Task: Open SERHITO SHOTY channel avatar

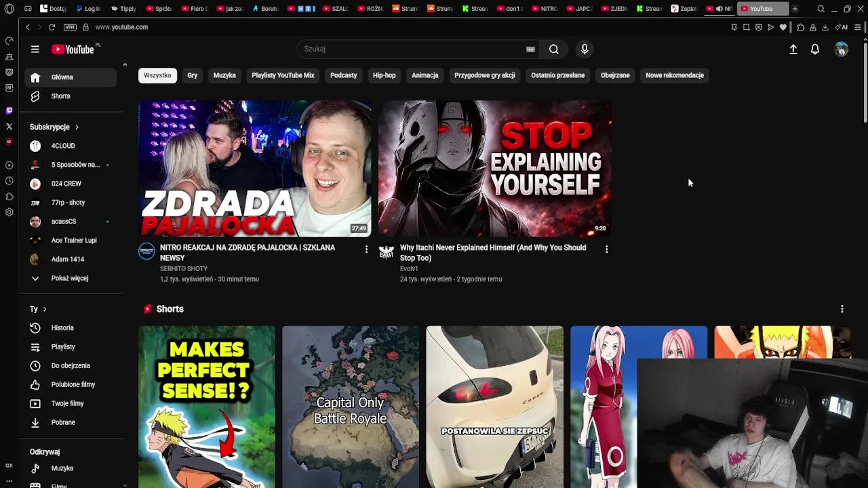Action: click(146, 251)
